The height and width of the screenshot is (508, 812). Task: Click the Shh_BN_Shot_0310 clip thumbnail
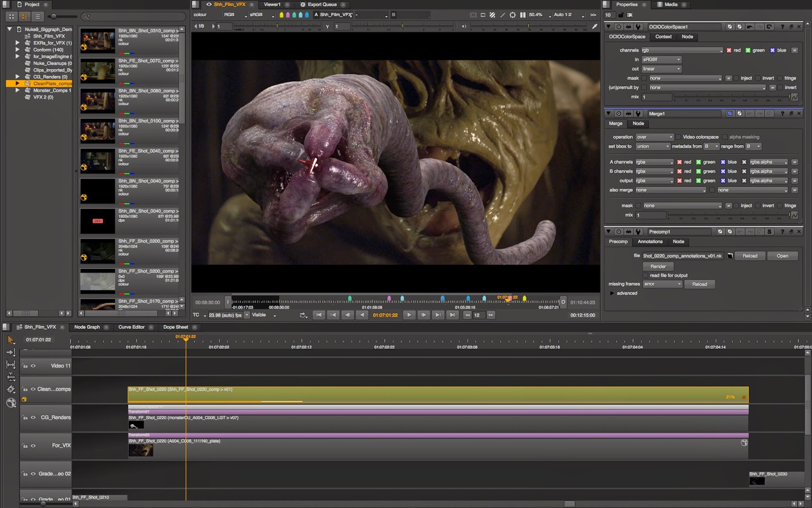pyautogui.click(x=97, y=42)
